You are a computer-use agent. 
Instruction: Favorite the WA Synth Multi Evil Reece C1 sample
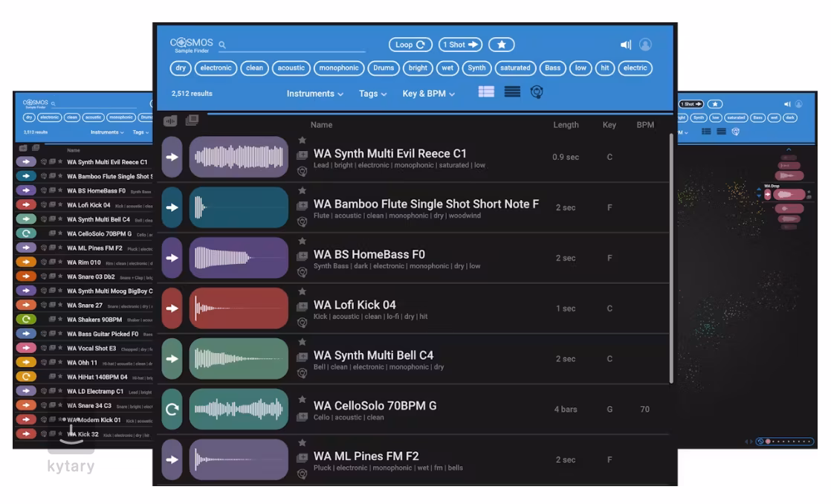[x=303, y=140]
